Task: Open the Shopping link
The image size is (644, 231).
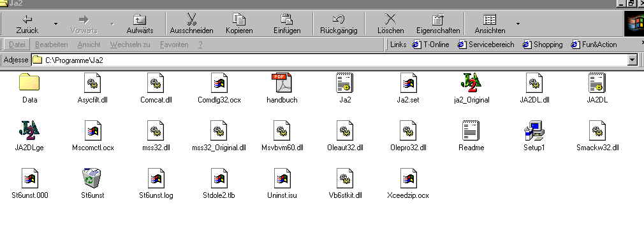Action: (542, 45)
